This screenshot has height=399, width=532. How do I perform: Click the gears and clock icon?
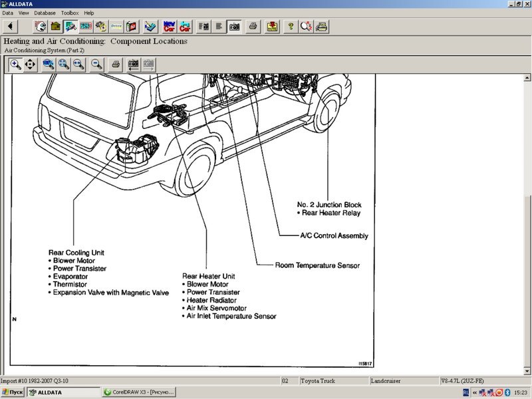pos(101,26)
